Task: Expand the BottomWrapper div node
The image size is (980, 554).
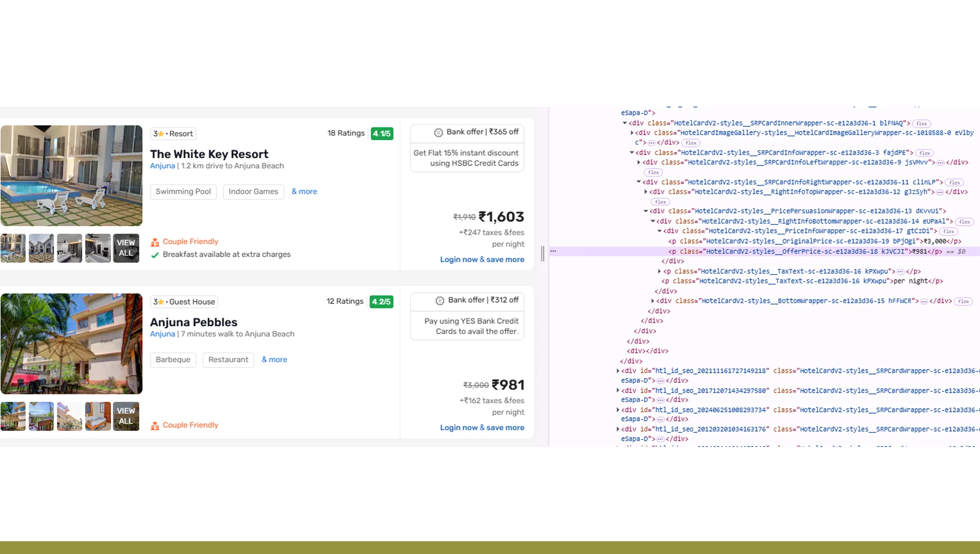Action: [x=653, y=301]
